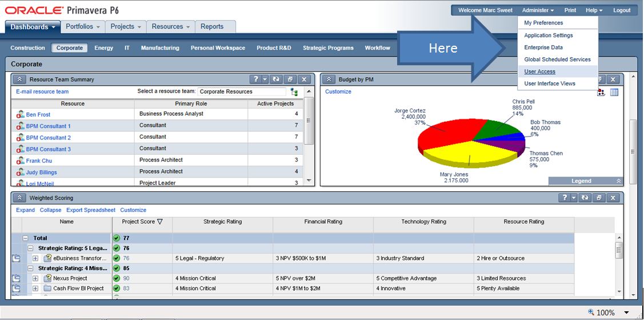The image size is (644, 321).
Task: Click the Judy Billings resource link
Action: [42, 172]
